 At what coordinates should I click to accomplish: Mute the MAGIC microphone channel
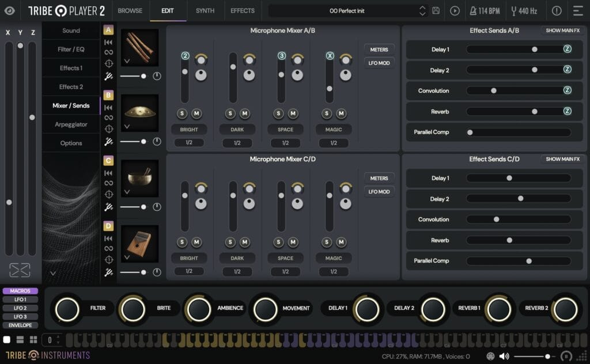[x=339, y=113]
